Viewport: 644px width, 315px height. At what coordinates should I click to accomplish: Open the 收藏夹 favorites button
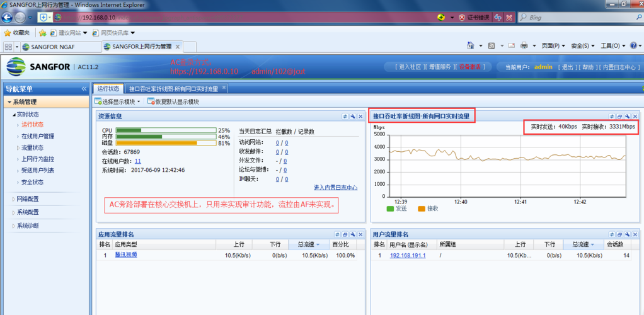[x=17, y=32]
